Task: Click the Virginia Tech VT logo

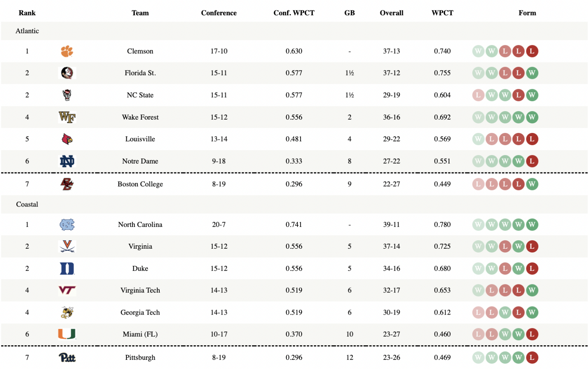Action: (67, 290)
